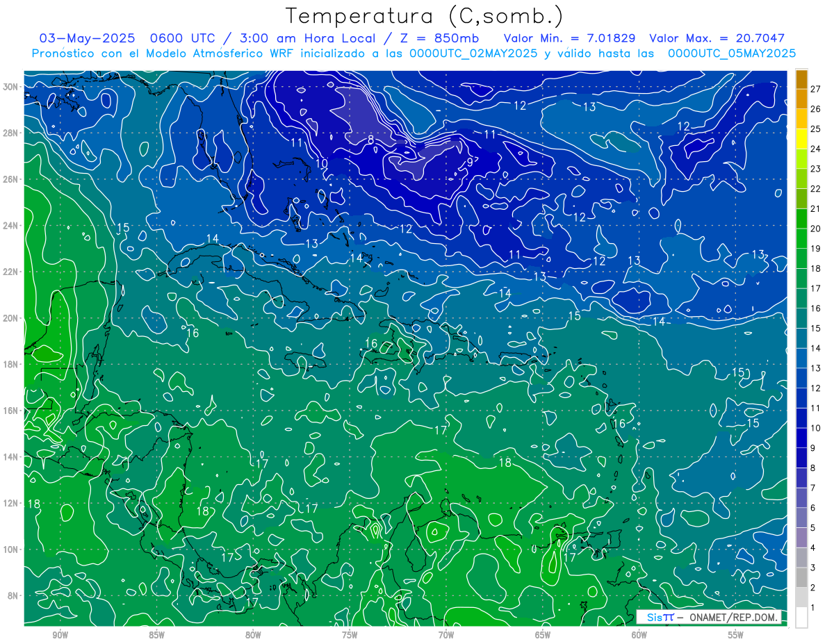This screenshot has width=834, height=644.
Task: Click the legend scale value 19
Action: [816, 249]
